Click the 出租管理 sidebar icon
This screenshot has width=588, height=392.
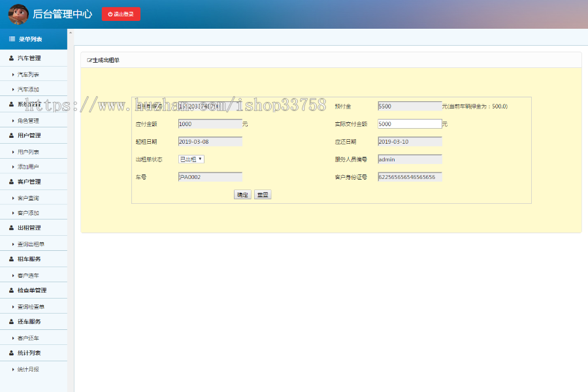(x=10, y=227)
